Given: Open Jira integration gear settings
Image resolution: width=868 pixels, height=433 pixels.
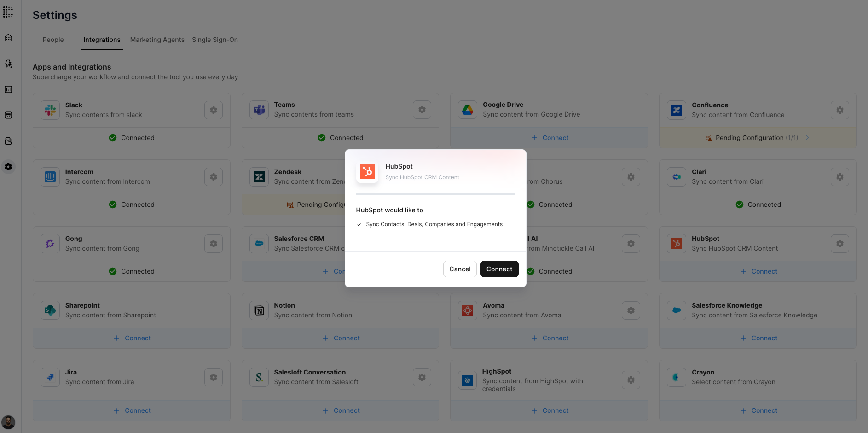Looking at the screenshot, I should click(x=214, y=377).
